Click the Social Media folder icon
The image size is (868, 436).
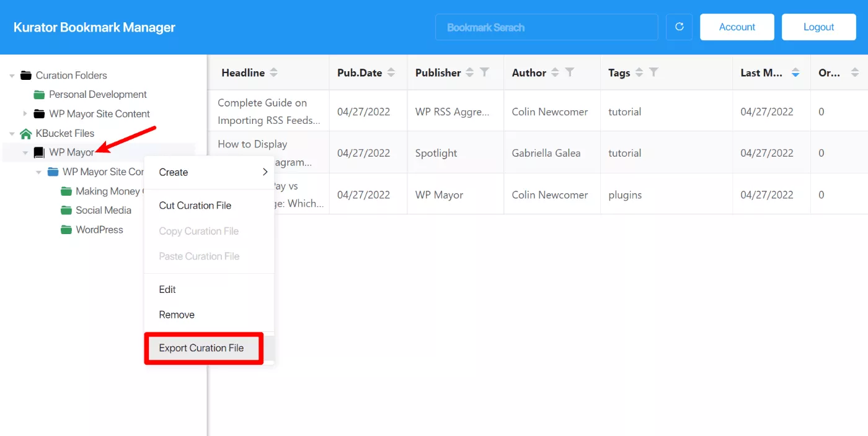pos(66,211)
